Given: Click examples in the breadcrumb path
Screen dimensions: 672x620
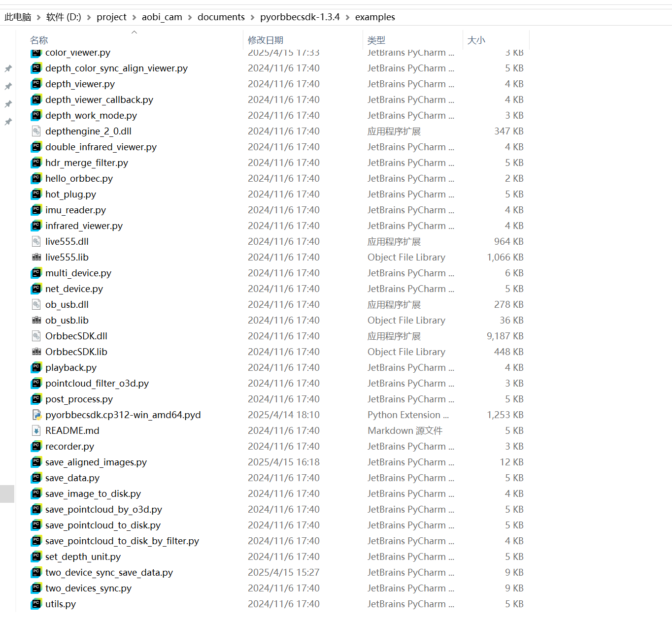Looking at the screenshot, I should click(375, 17).
